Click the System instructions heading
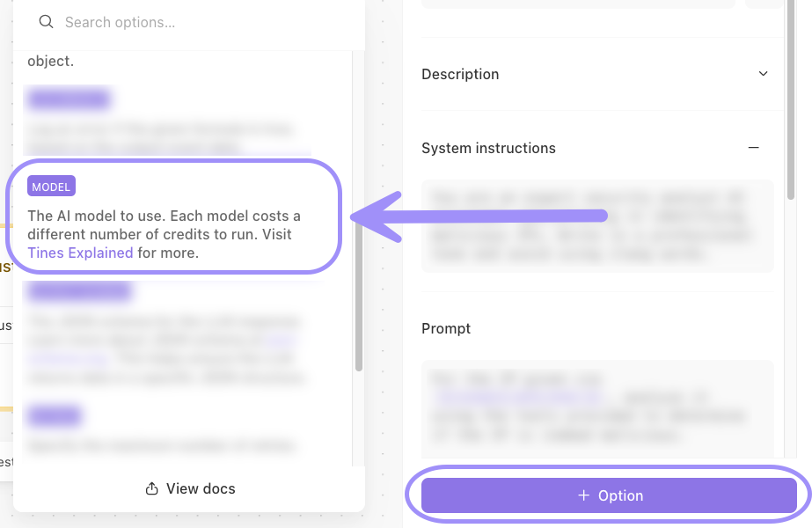The image size is (812, 528). click(488, 148)
